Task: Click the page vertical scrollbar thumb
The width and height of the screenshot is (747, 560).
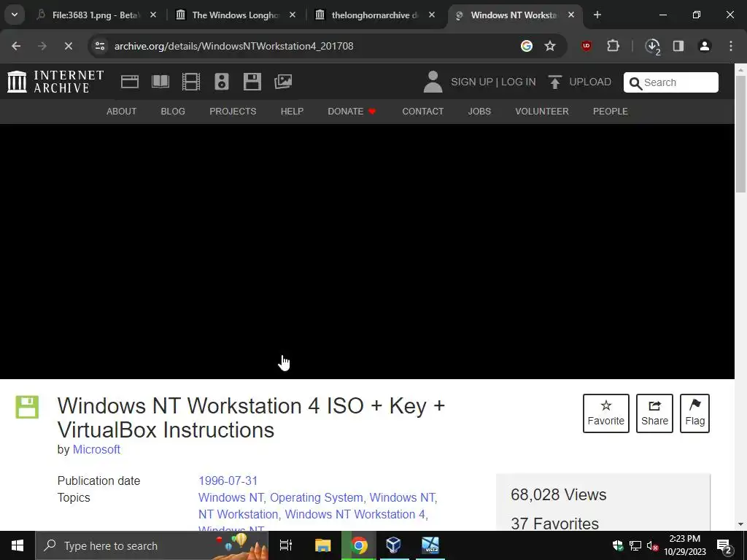Action: click(x=740, y=134)
